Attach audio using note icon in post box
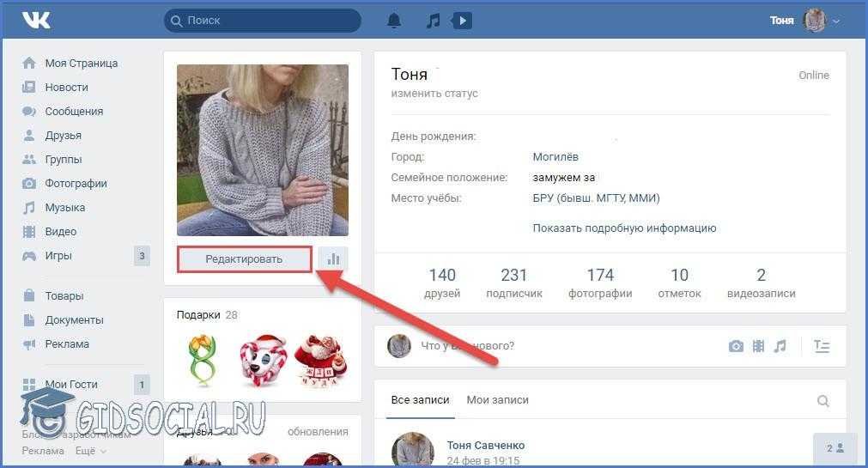Screen dimensions: 868x468 tap(780, 346)
